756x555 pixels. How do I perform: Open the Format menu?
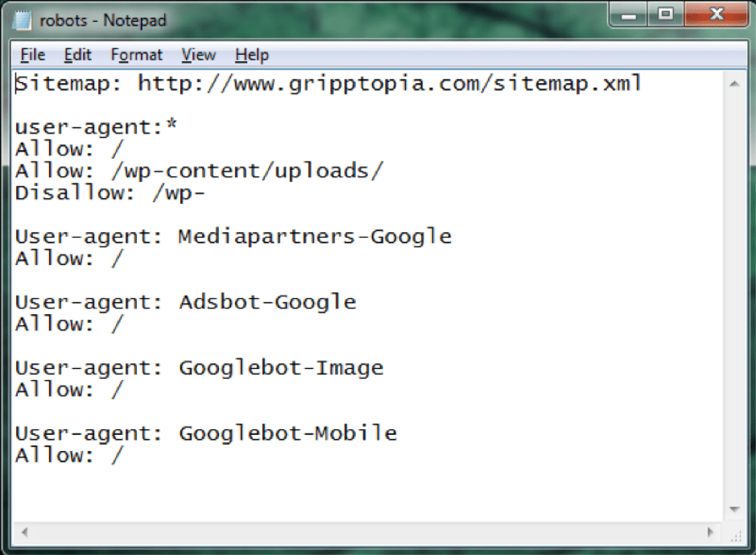[135, 55]
